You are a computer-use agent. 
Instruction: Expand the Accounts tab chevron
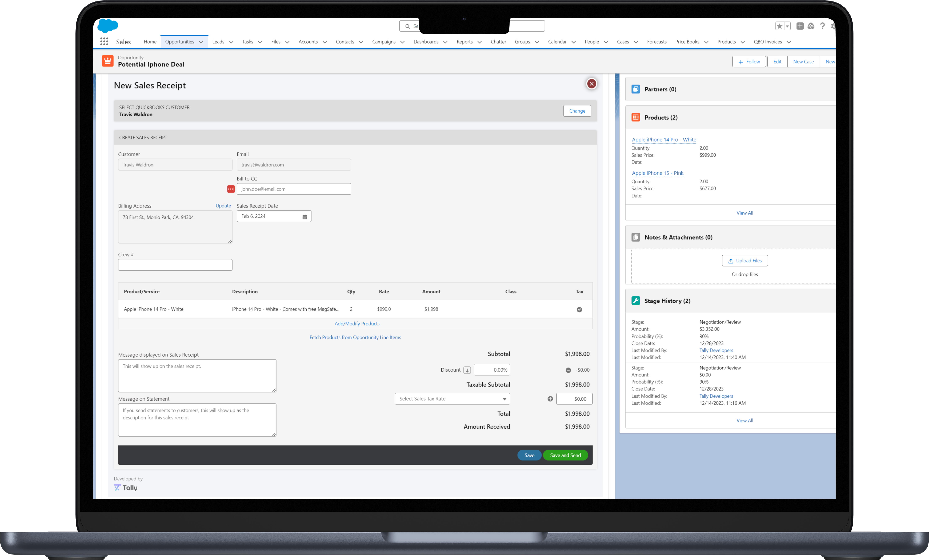325,42
